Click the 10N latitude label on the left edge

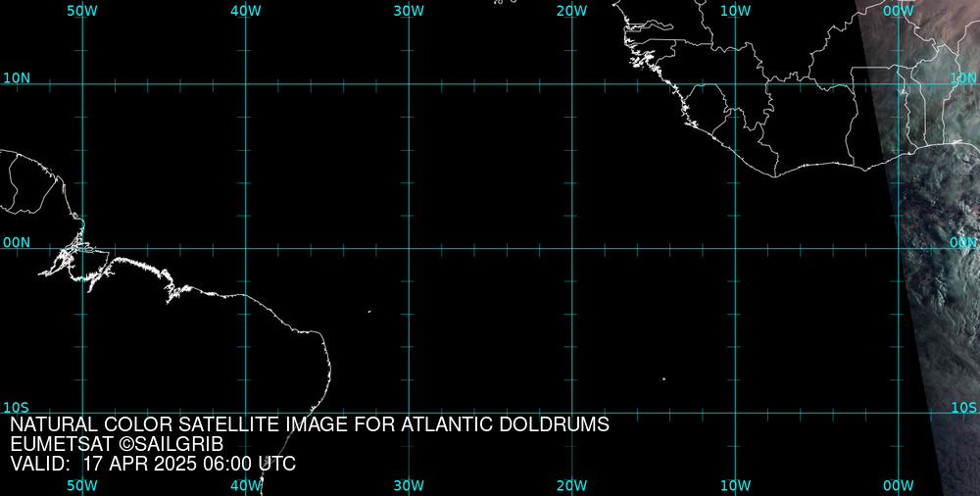click(x=17, y=78)
